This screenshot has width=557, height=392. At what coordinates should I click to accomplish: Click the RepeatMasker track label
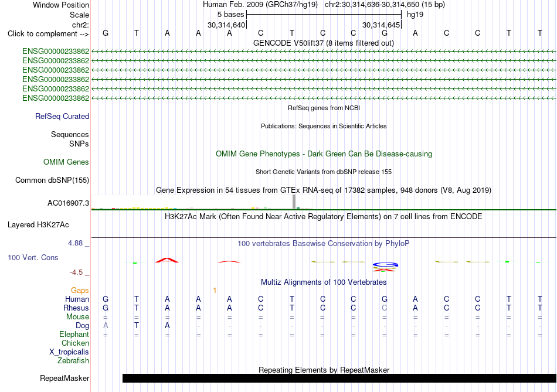click(x=64, y=378)
